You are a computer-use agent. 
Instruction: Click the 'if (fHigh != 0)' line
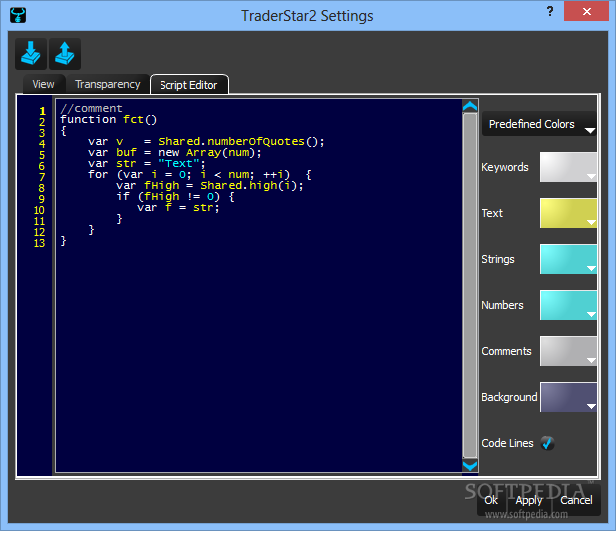(x=175, y=196)
